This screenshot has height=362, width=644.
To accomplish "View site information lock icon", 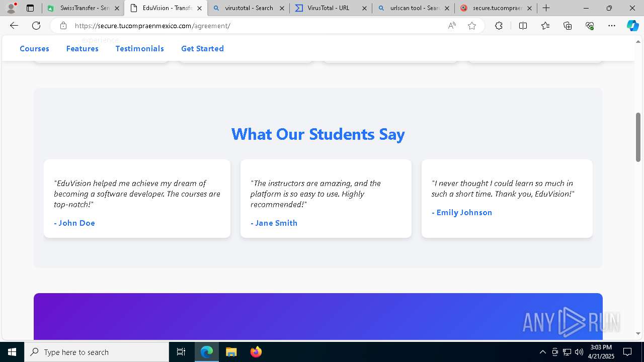I will (x=63, y=26).
